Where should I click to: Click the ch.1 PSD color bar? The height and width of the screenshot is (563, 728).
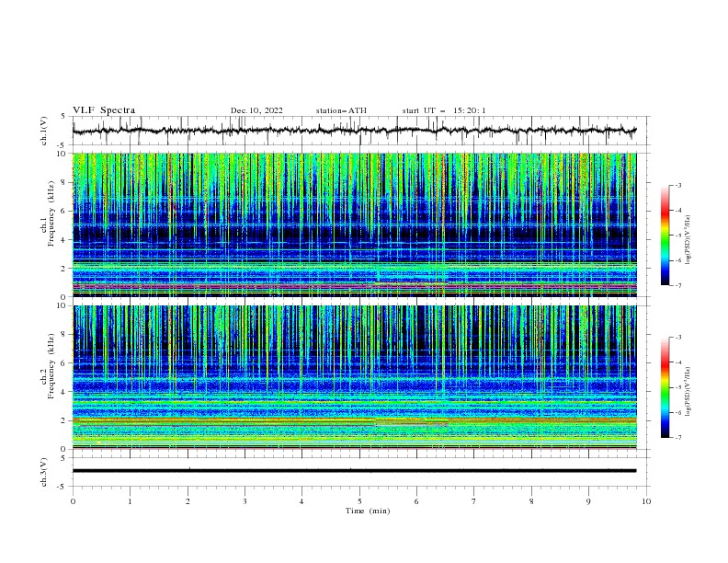(x=665, y=236)
